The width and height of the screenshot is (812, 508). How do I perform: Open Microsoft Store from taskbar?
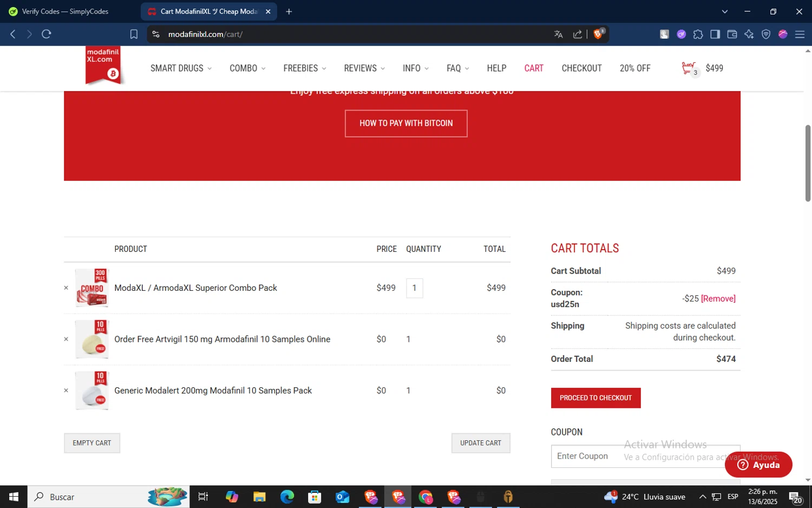(315, 497)
